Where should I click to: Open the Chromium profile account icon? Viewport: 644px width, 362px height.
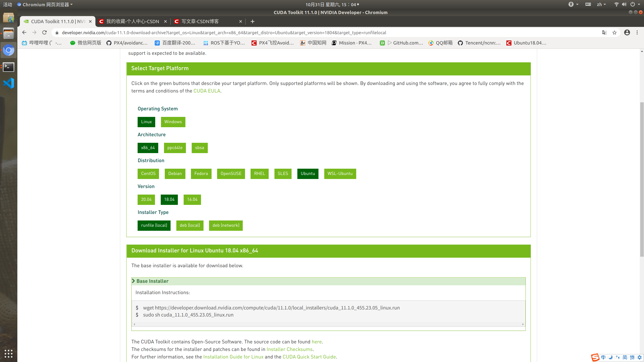627,32
